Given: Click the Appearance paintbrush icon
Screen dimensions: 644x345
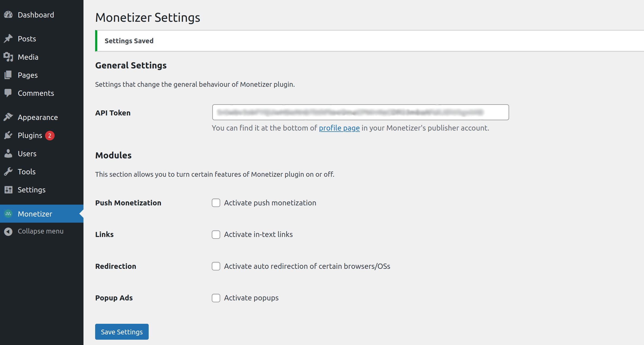Looking at the screenshot, I should [x=8, y=117].
